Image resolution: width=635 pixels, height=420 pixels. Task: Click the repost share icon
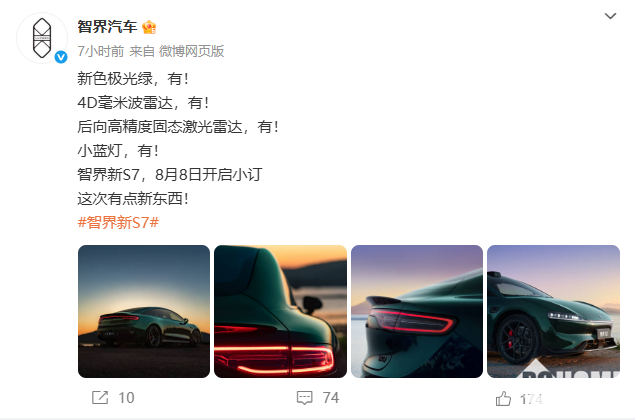click(x=100, y=398)
